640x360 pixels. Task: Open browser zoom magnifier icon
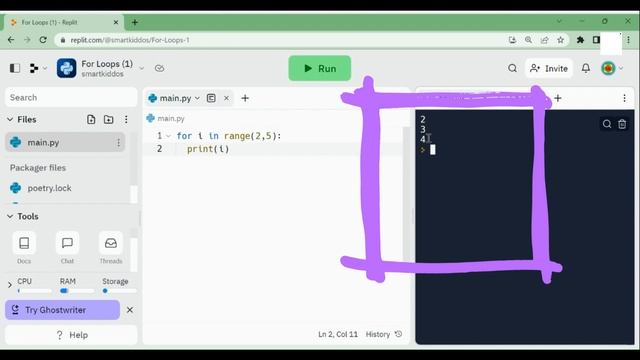tap(528, 40)
